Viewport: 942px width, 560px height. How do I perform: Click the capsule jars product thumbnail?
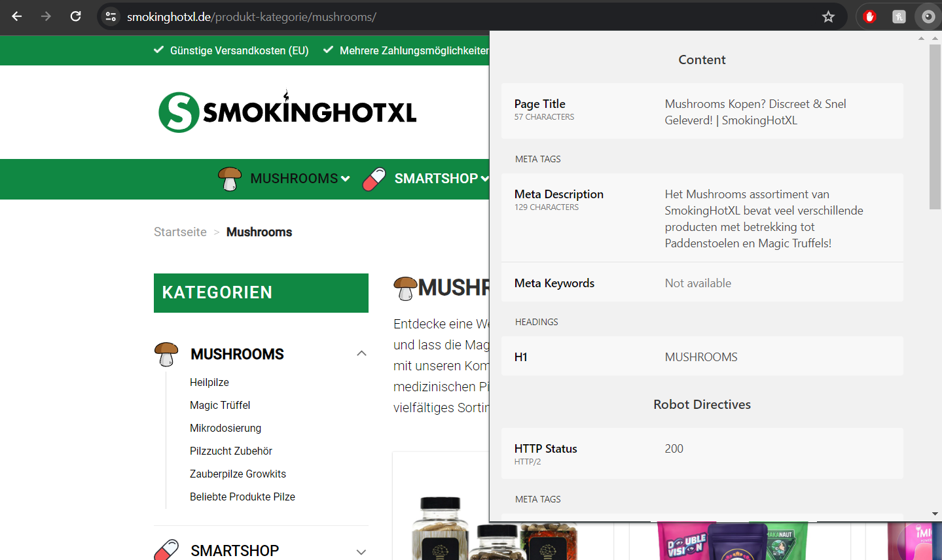pos(494,528)
